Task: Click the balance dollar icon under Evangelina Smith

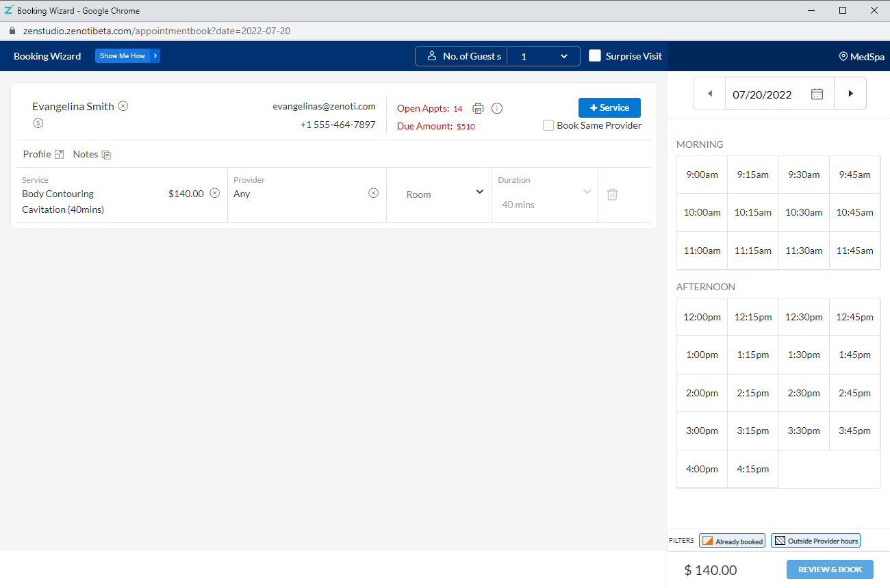Action: click(38, 123)
